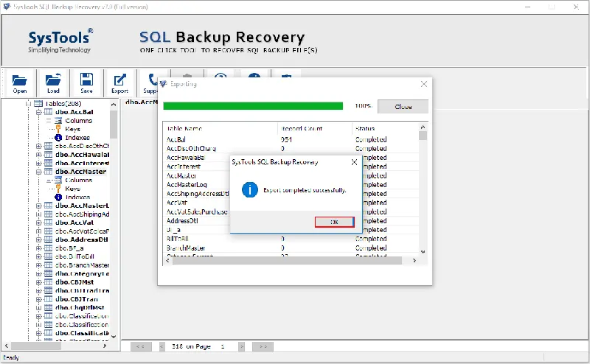Select dbo.AccMasterLog in the tree
This screenshot has width=590, height=364.
click(82, 206)
